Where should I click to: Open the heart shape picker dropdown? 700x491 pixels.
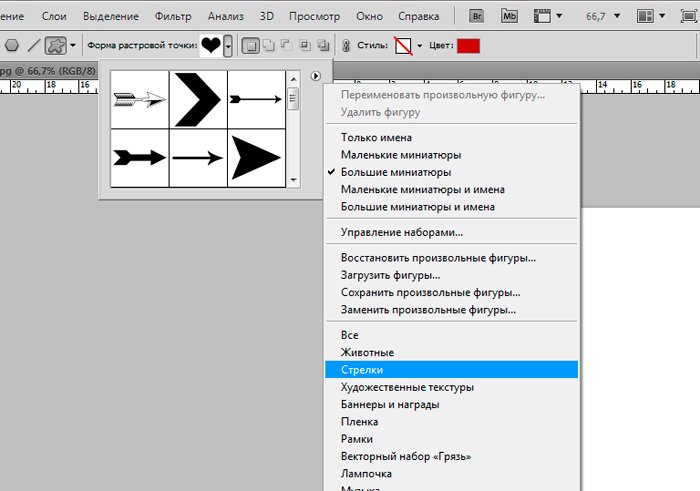coord(229,46)
